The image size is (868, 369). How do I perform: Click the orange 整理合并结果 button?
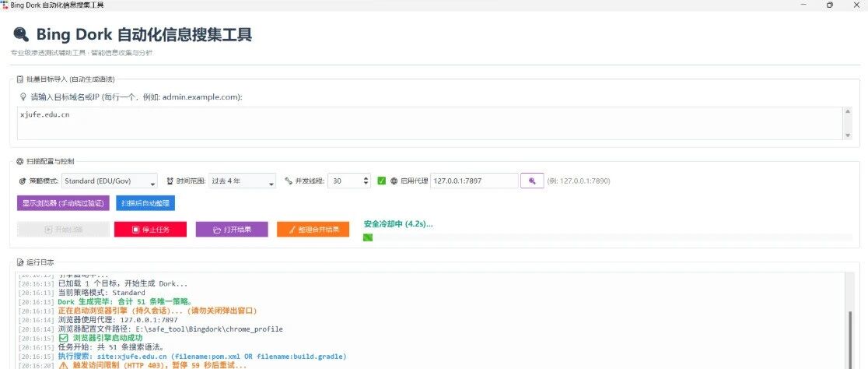(313, 230)
